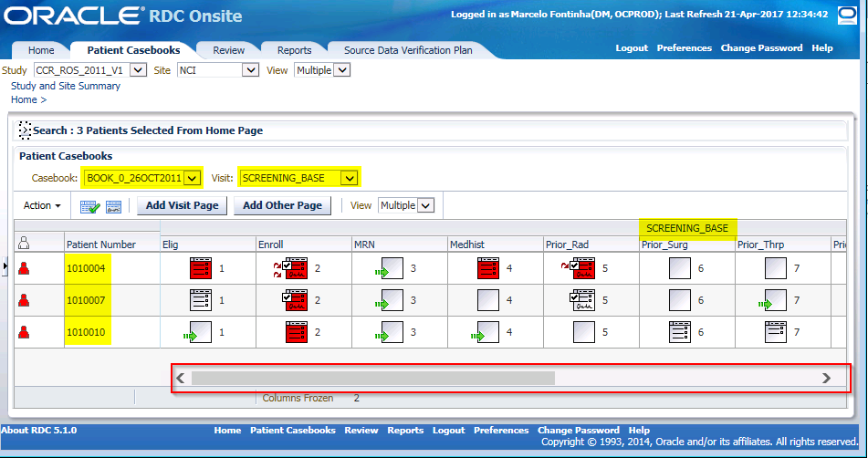
Task: Open Source Data Verification Plan tab
Action: coord(408,50)
